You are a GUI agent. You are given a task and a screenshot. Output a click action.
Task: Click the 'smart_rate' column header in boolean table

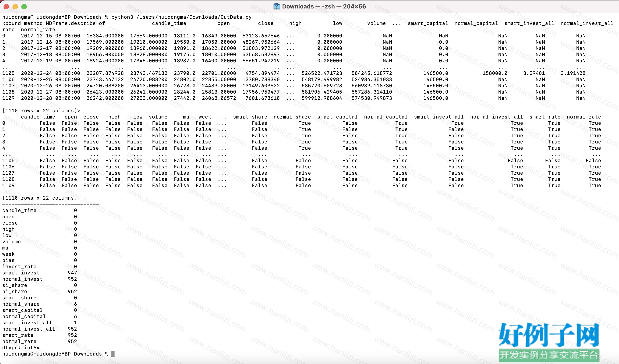(x=545, y=117)
